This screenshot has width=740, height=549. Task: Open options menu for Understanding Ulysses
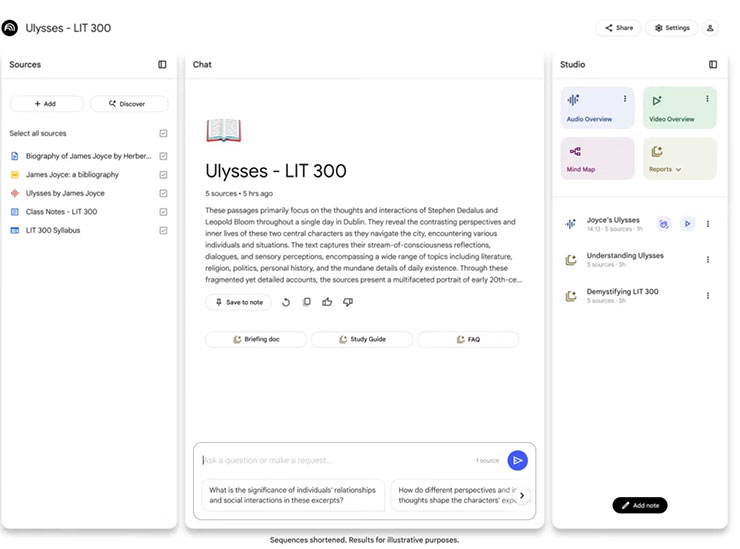point(708,260)
